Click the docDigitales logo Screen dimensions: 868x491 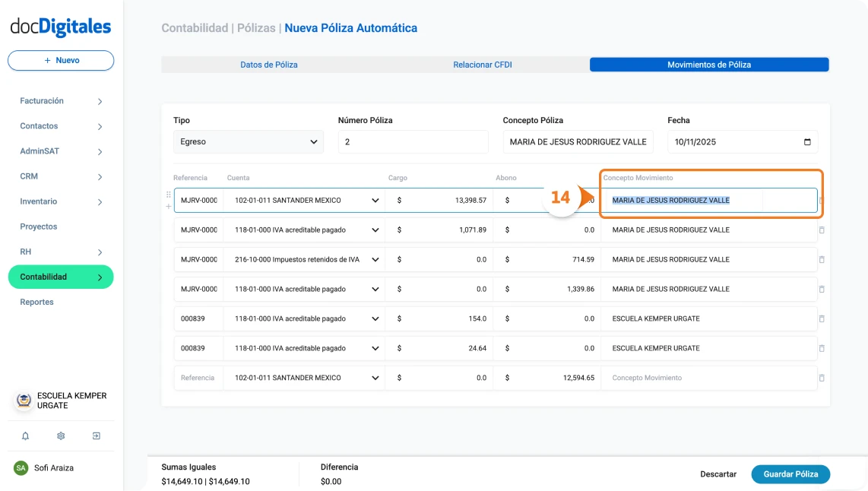pyautogui.click(x=61, y=25)
